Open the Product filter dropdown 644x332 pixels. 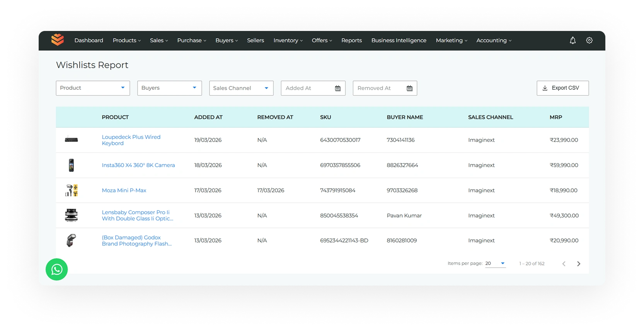[x=93, y=88]
